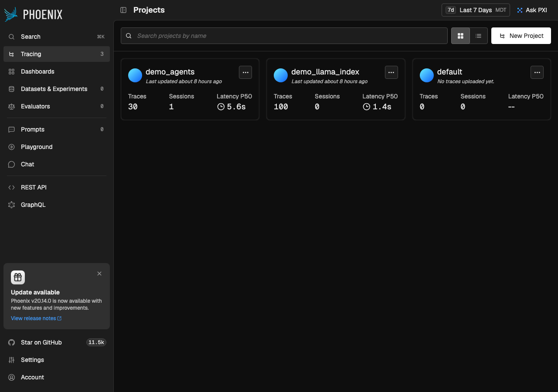This screenshot has height=392, width=558.
Task: Click the traces count 30 in demo_agents
Action: (x=133, y=107)
